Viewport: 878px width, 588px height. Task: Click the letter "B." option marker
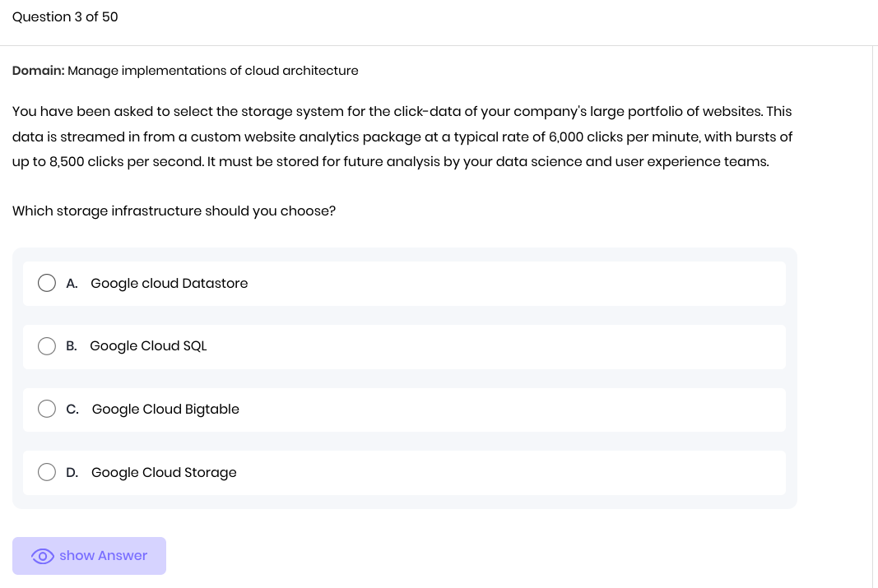[x=72, y=346]
